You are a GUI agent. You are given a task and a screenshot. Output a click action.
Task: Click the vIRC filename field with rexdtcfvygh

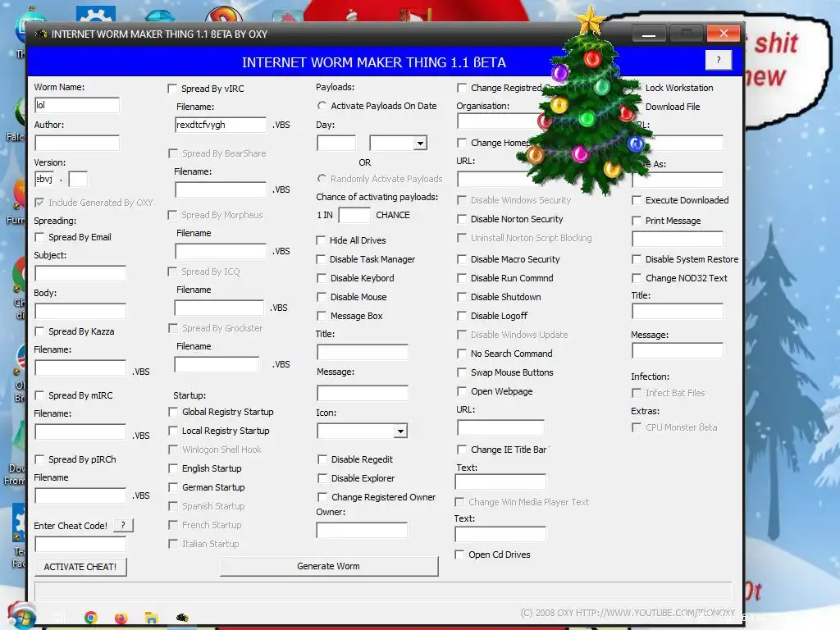click(221, 125)
